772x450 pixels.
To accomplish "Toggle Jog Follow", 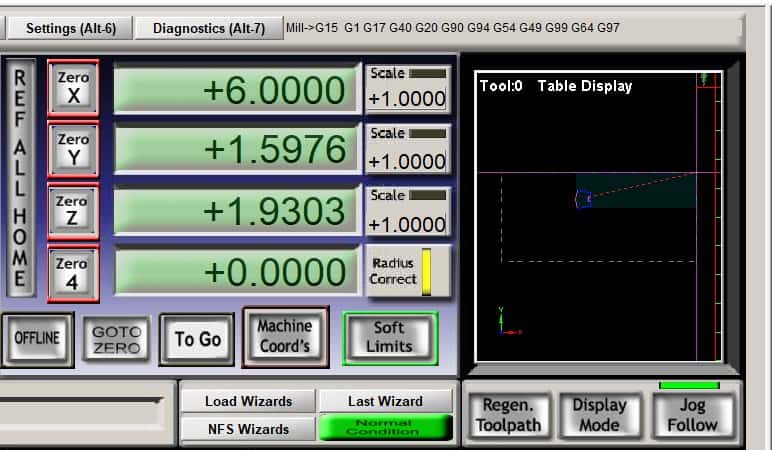I will tap(693, 415).
